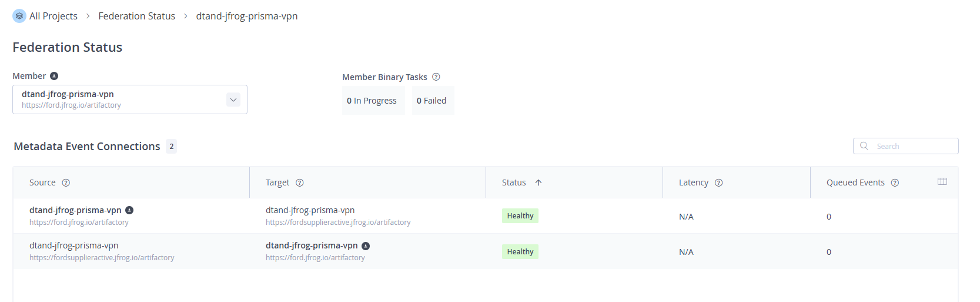The width and height of the screenshot is (980, 302).
Task: Open the Member Binary Tasks help icon
Action: (x=436, y=77)
